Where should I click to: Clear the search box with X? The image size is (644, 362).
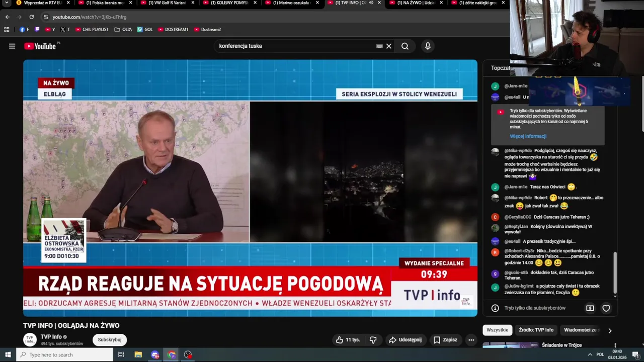(x=388, y=46)
